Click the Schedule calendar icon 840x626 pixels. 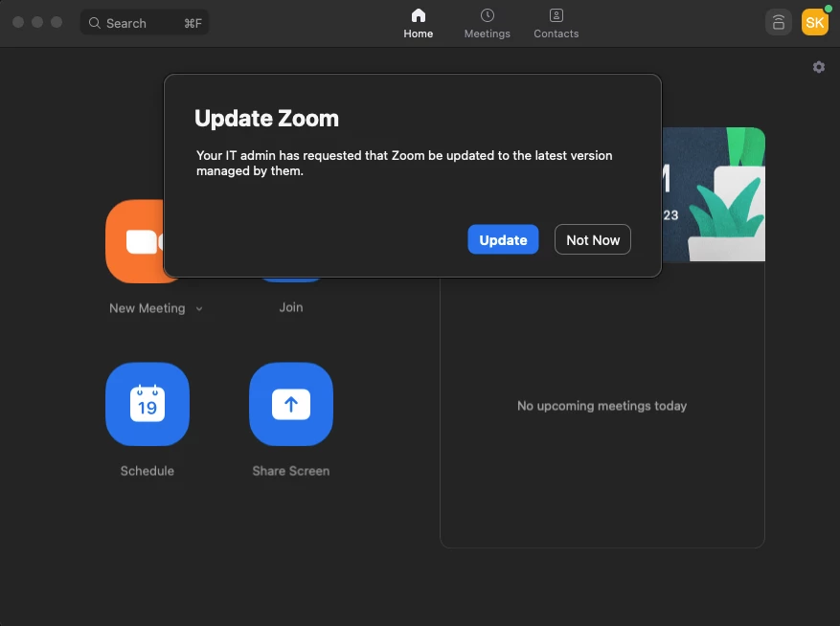tap(148, 404)
